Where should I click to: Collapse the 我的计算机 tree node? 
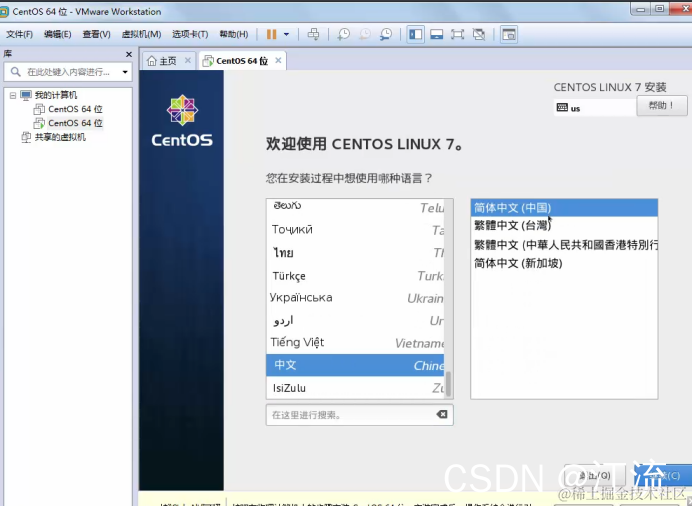[13, 95]
